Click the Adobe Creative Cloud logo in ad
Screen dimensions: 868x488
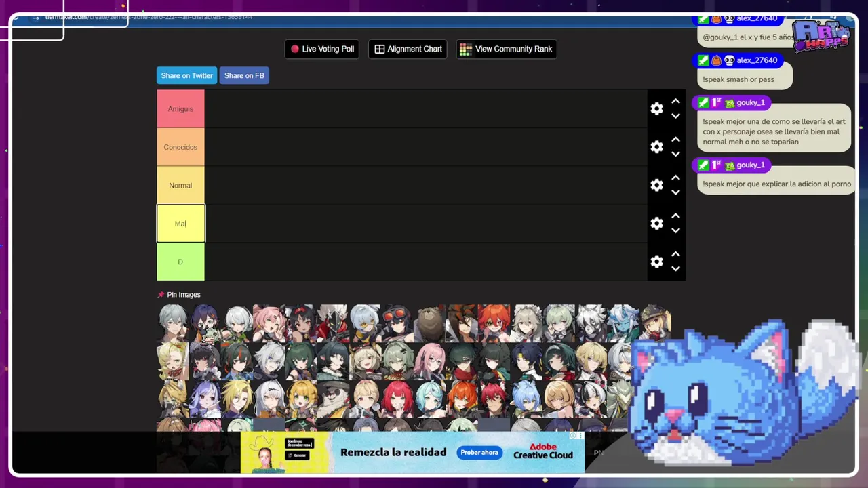pos(543,452)
